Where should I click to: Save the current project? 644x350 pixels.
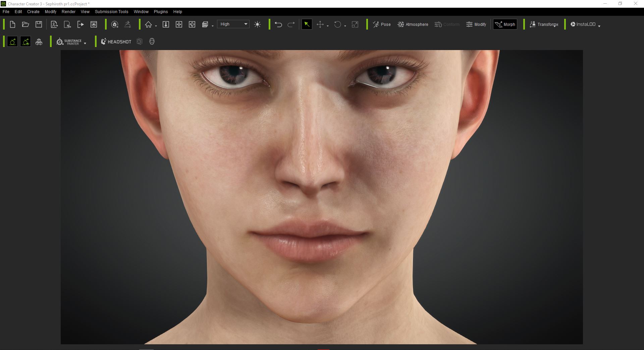pyautogui.click(x=39, y=24)
